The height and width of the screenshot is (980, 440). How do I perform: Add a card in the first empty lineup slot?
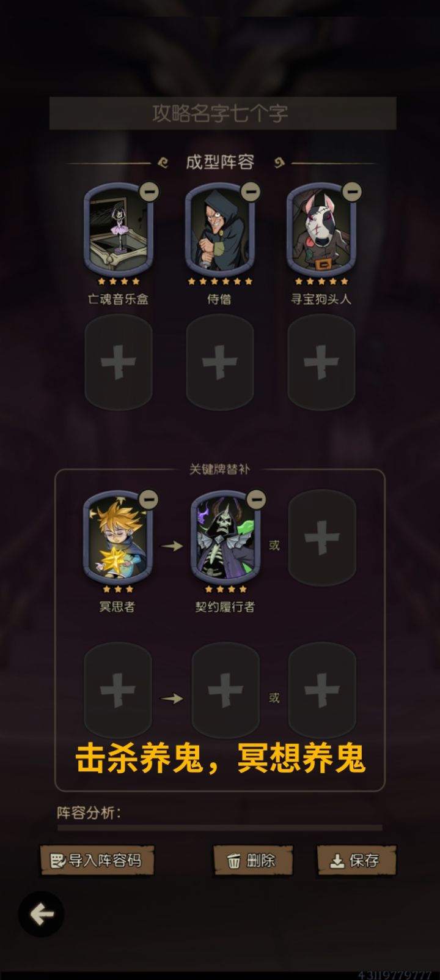(118, 362)
